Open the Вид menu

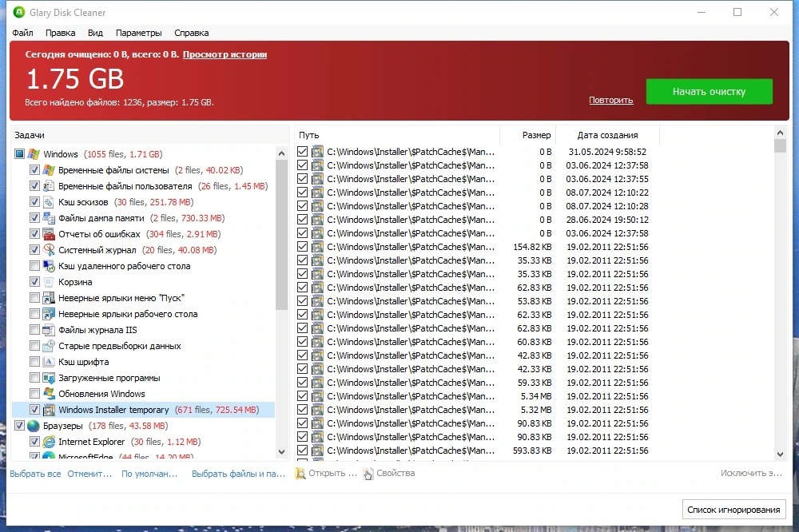[95, 33]
